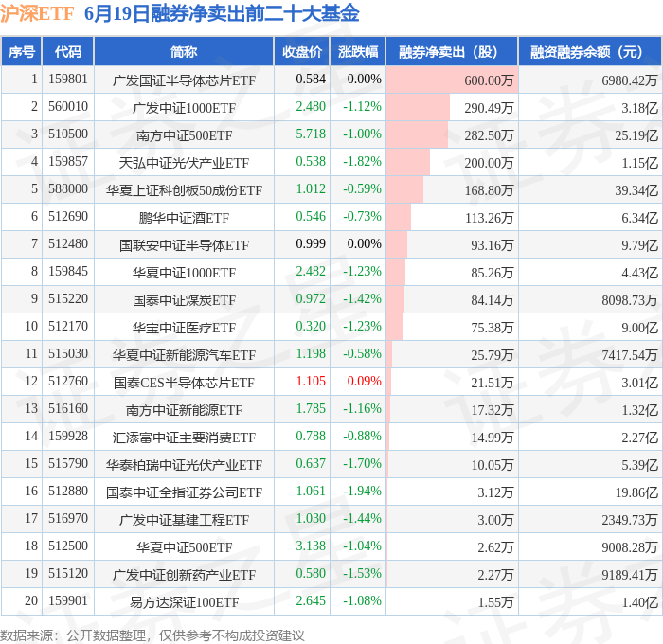
Task: Click the balance value 8098.73万
Action: pyautogui.click(x=630, y=300)
